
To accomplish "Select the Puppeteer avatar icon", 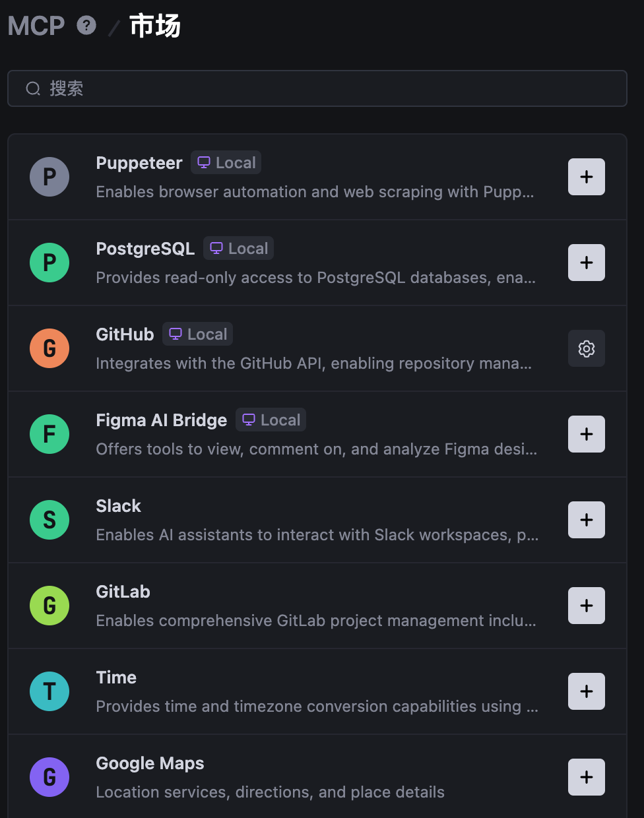I will point(49,177).
